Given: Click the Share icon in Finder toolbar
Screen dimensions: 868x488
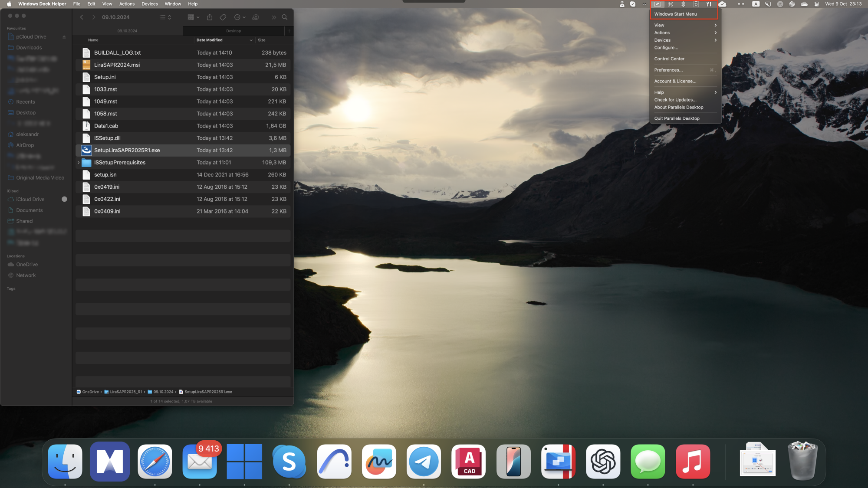Looking at the screenshot, I should tap(210, 17).
